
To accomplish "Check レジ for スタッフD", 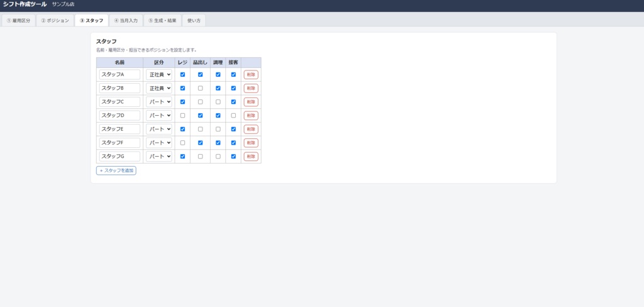I will point(183,116).
